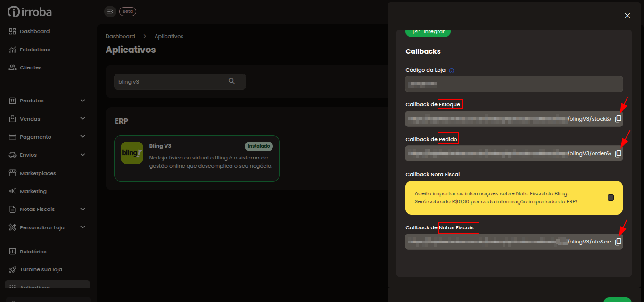The image size is (644, 302).
Task: Click the Instalado status badge
Action: [259, 146]
